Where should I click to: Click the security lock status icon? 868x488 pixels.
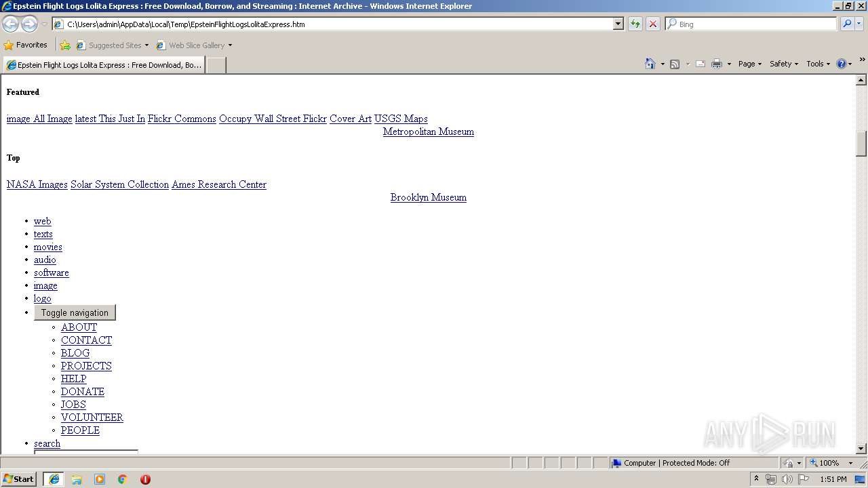tap(789, 463)
